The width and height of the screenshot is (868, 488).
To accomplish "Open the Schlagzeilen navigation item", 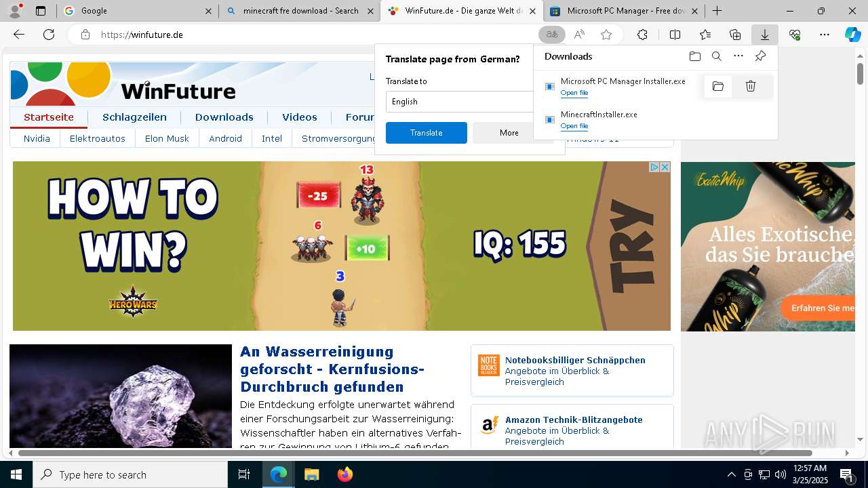I will tap(134, 117).
